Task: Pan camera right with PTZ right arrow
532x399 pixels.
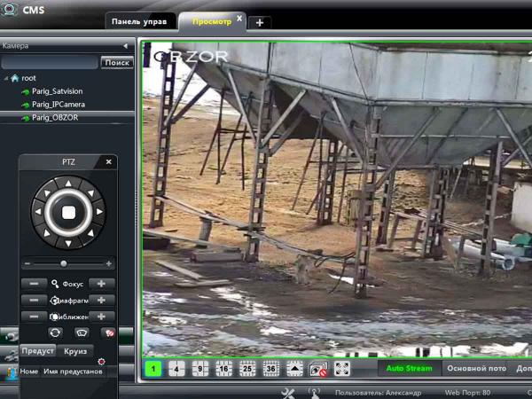Action: point(97,212)
